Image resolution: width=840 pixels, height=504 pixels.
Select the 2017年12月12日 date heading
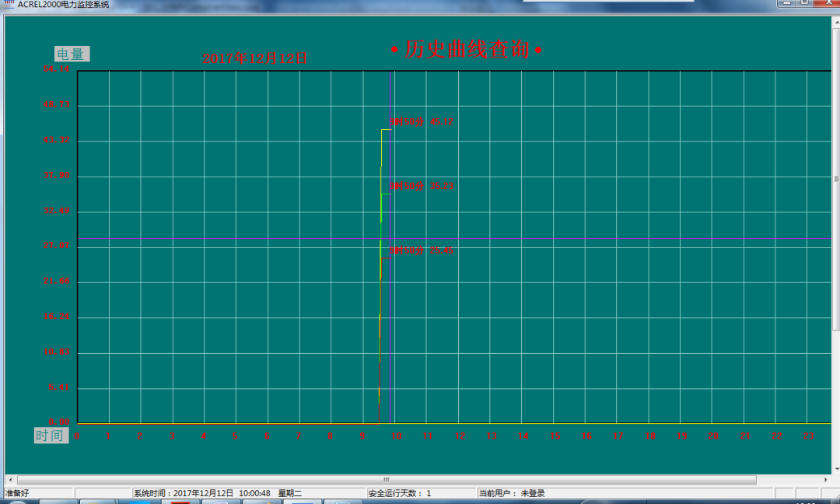coord(256,58)
